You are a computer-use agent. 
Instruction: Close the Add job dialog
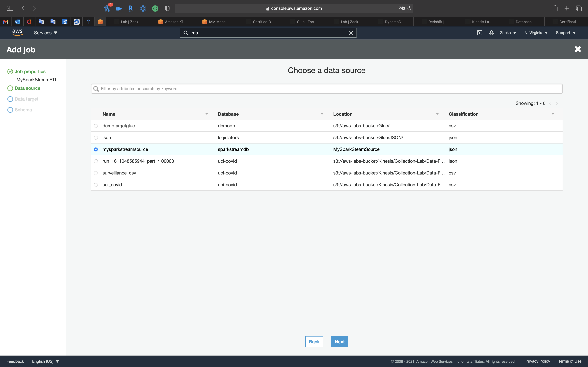[x=577, y=49]
